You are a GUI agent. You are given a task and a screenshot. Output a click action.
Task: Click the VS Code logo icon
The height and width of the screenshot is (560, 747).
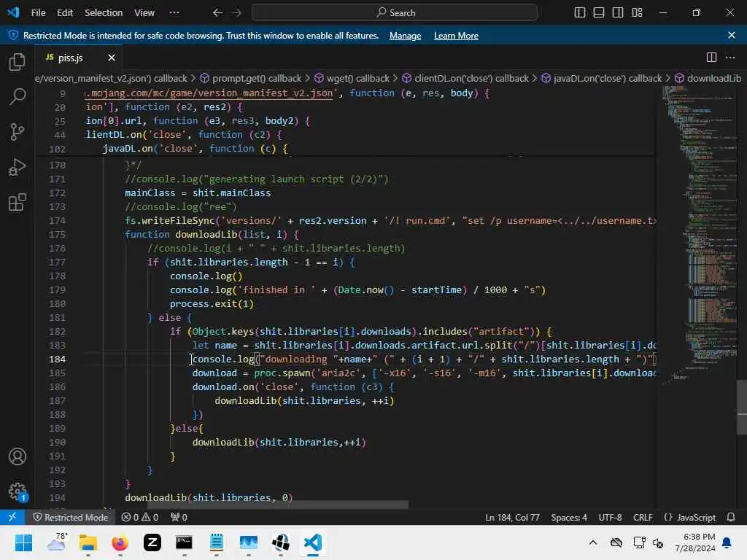(13, 12)
